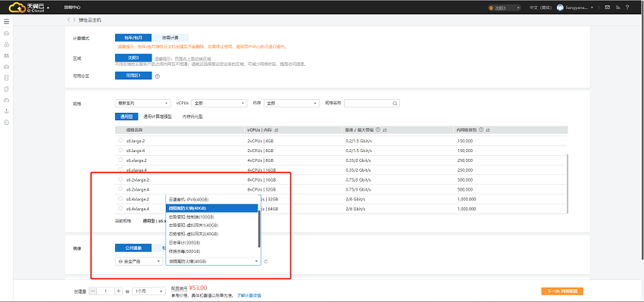Click the user avatar icon
Screen dimensions: 644x302
[560, 8]
